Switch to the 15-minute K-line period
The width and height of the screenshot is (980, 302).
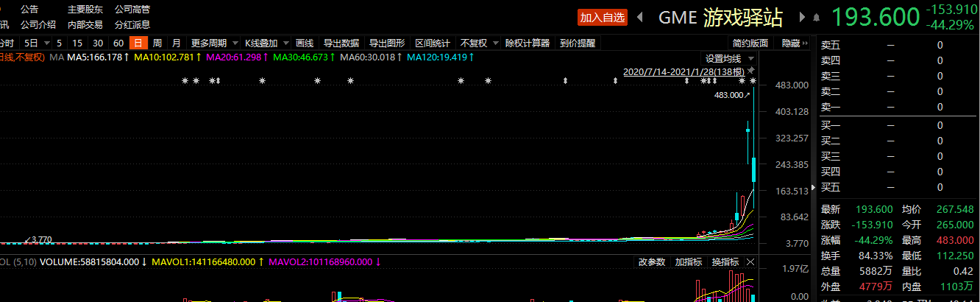pyautogui.click(x=77, y=43)
